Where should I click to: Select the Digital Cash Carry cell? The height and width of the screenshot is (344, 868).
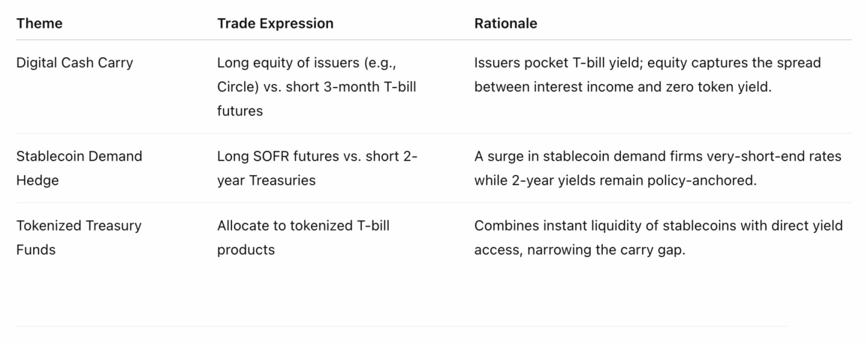tap(75, 63)
